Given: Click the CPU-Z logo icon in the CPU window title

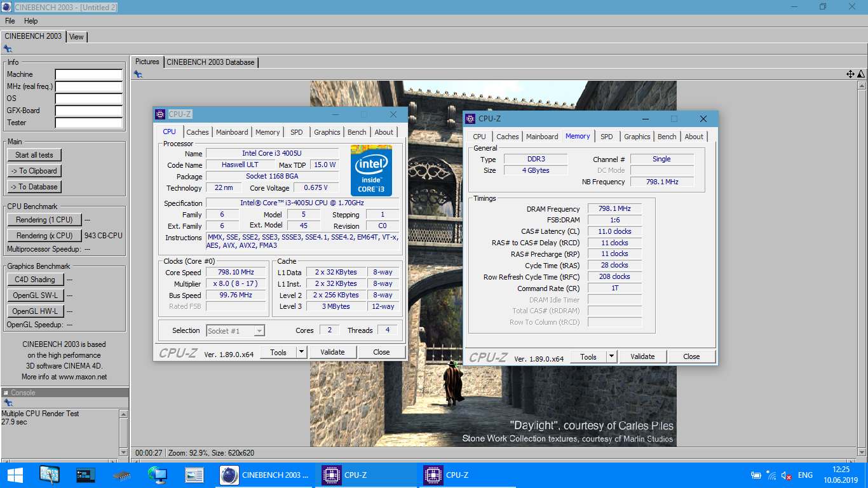Looking at the screenshot, I should (160, 114).
